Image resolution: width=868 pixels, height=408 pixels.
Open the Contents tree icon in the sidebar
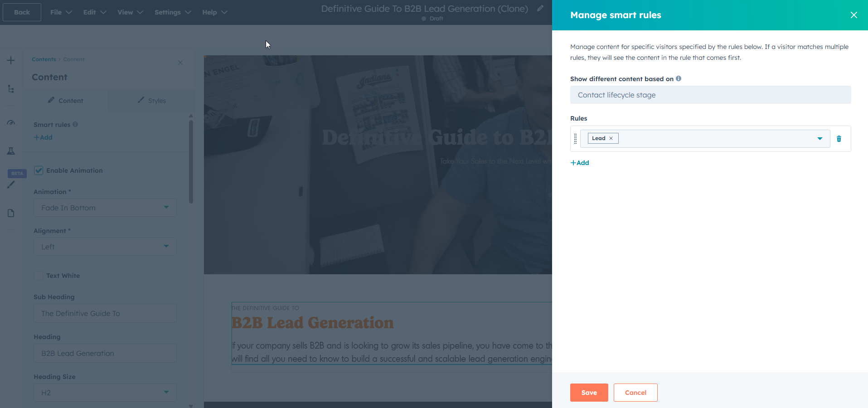click(11, 89)
